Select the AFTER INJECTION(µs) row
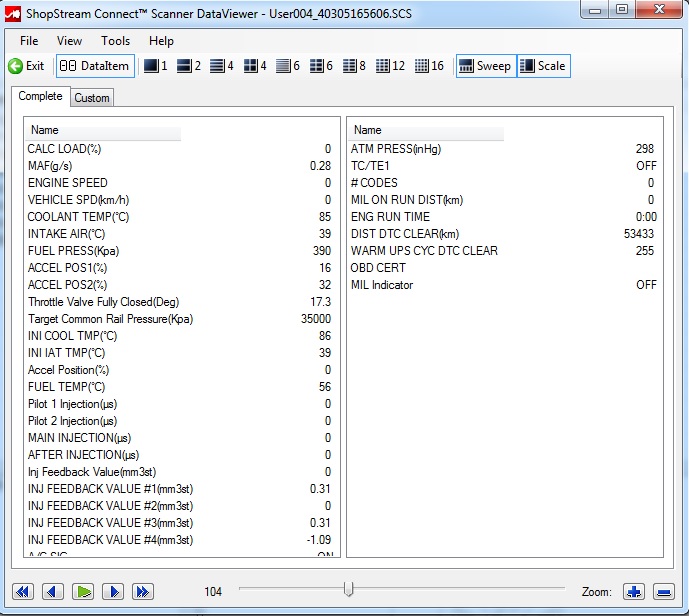Screen dimensions: 689x616 [181, 455]
